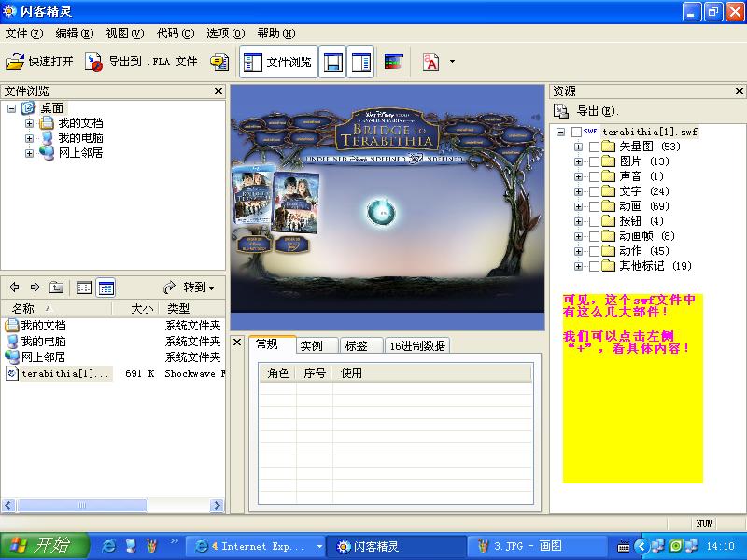Switch to list view icon

coord(84,287)
